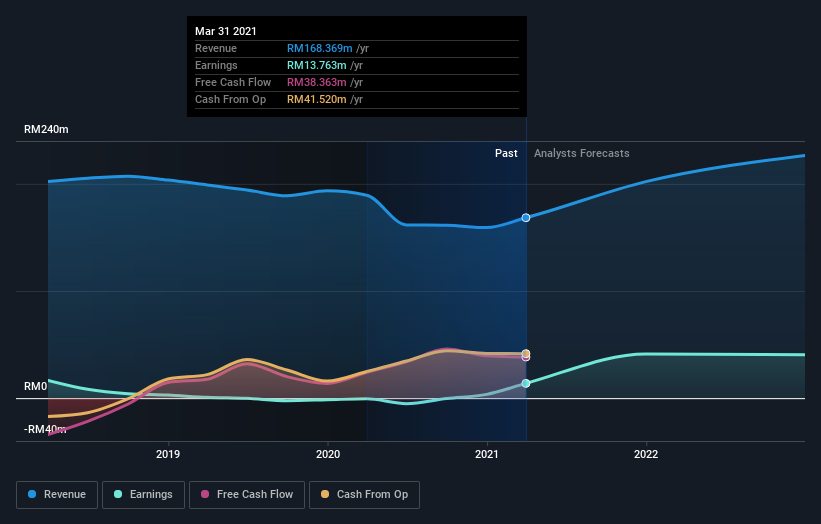Viewport: 821px width, 524px height.
Task: Click the Mar 31 2021 tooltip date
Action: click(x=226, y=31)
